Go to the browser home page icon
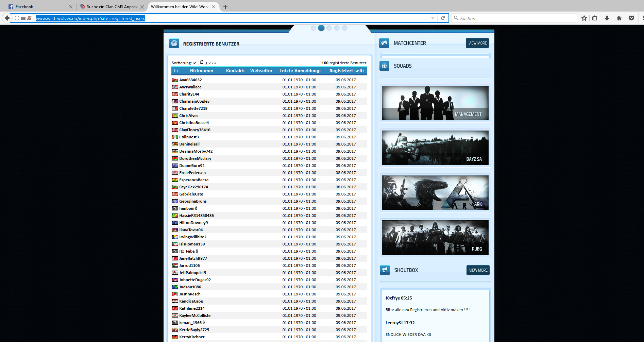The width and height of the screenshot is (644, 342). tap(619, 18)
